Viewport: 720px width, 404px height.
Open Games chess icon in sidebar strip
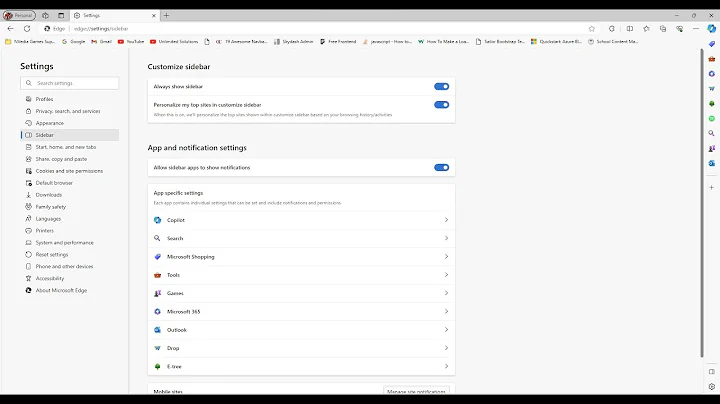tap(711, 148)
